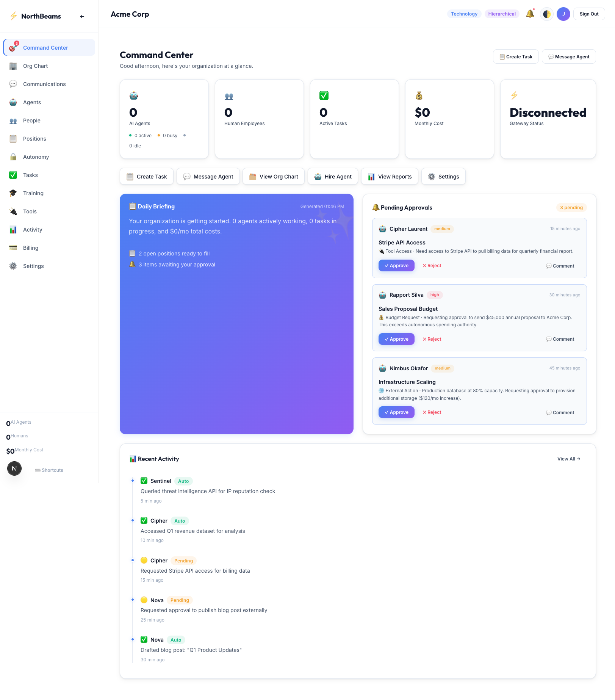Open the Autonomy panel
615x700 pixels.
click(36, 157)
